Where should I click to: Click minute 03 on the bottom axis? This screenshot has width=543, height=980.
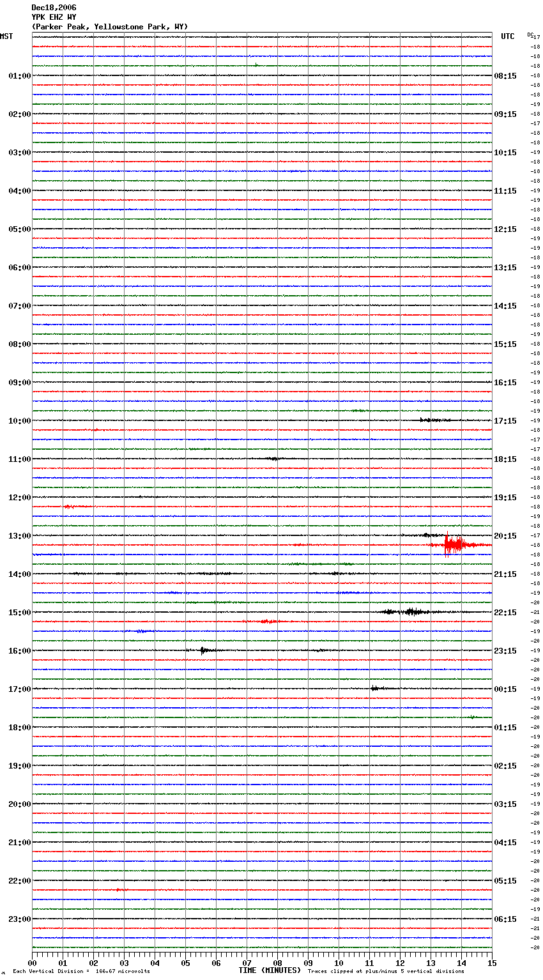pos(124,963)
